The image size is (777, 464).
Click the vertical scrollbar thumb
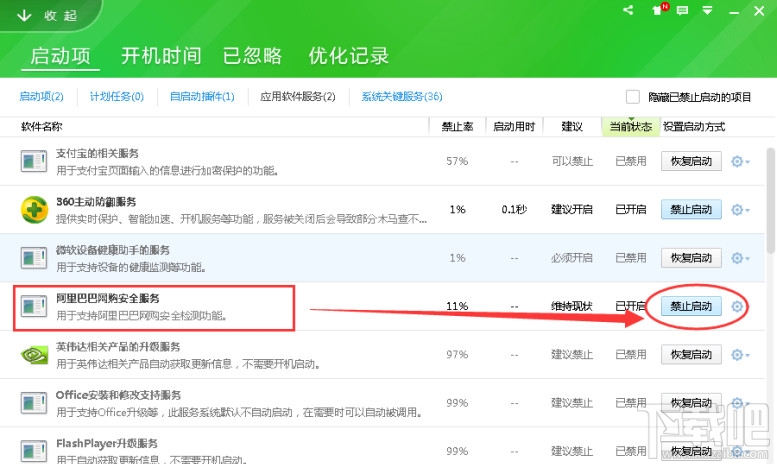tap(771, 201)
